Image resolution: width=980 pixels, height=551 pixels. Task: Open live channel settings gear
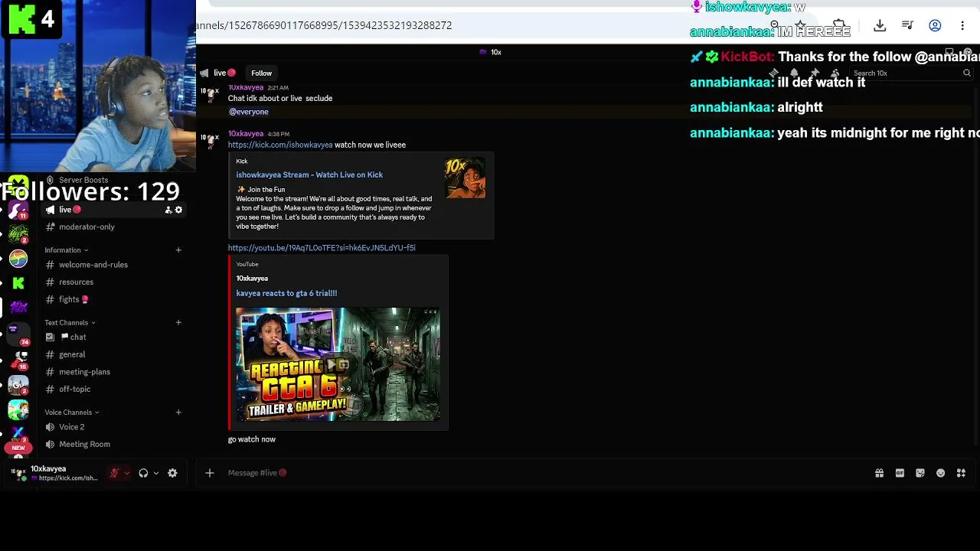[x=179, y=210]
